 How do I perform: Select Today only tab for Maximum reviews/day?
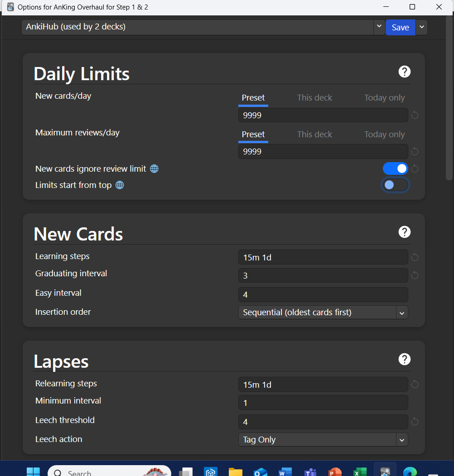point(384,135)
